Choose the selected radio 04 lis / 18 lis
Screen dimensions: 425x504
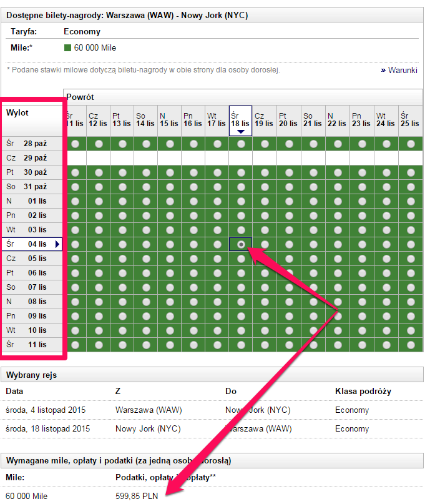point(241,245)
